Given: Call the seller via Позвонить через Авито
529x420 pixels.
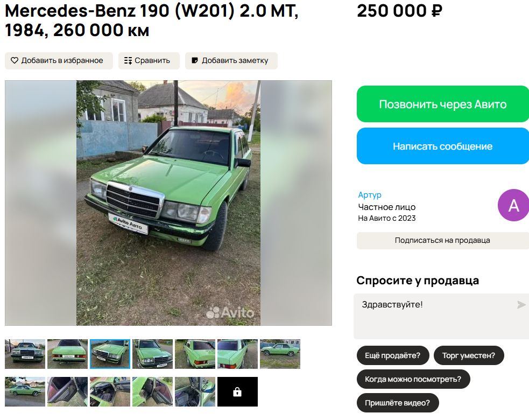Looking at the screenshot, I should 443,104.
